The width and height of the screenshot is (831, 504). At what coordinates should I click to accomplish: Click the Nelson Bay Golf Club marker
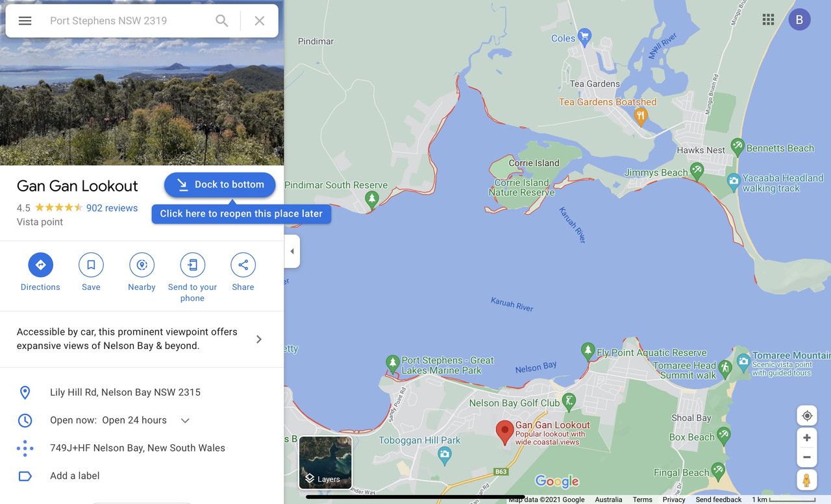[x=569, y=402]
